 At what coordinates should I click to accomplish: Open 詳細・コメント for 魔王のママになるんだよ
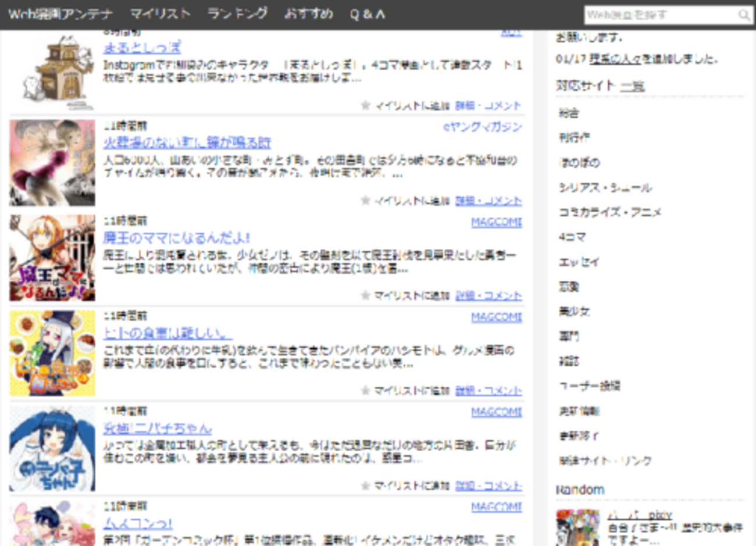pos(488,295)
